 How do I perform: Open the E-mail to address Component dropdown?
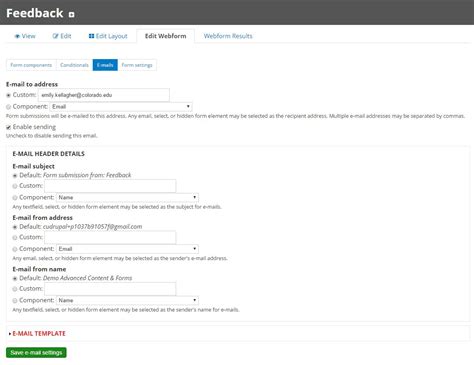pyautogui.click(x=121, y=107)
